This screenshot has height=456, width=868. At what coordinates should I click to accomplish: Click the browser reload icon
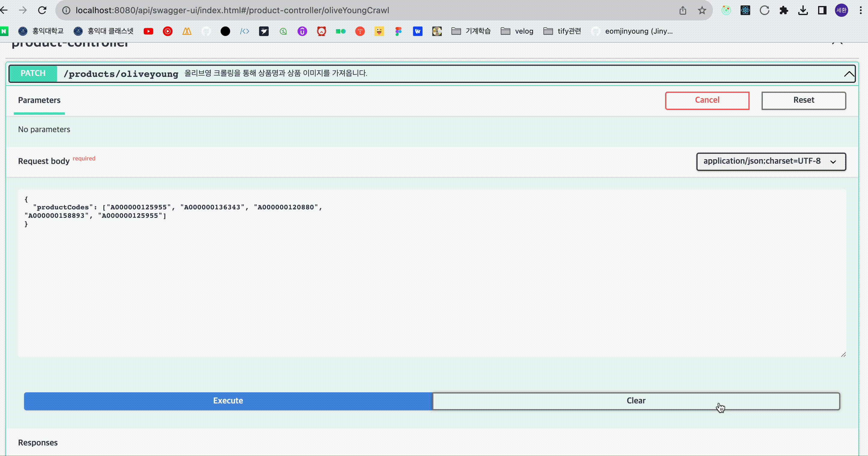coord(42,10)
